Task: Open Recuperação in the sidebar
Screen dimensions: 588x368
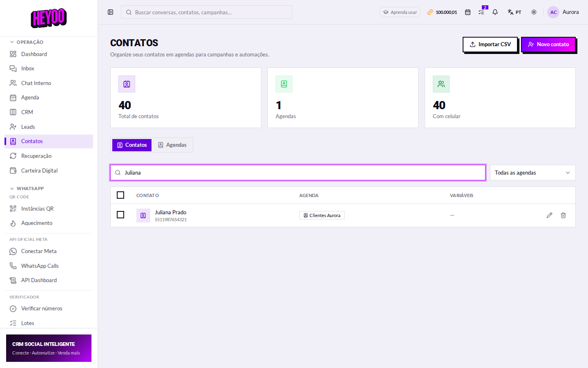Action: pyautogui.click(x=49, y=156)
